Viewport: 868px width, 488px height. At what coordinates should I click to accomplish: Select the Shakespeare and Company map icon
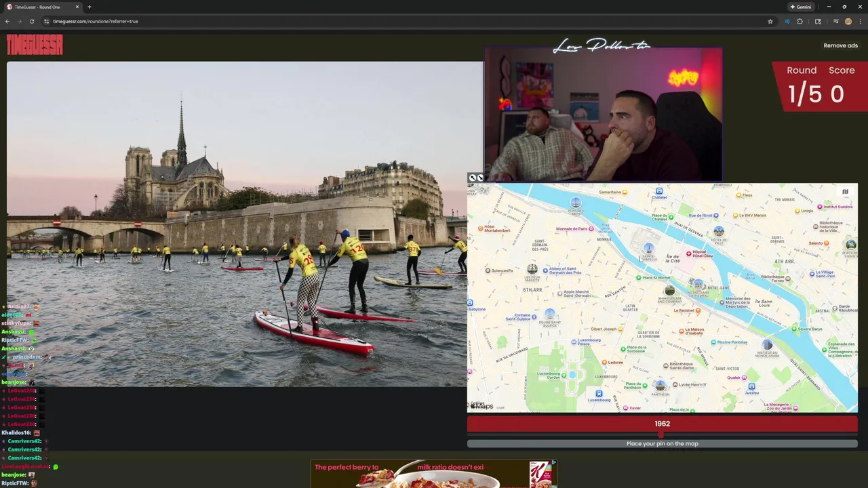pos(669,290)
